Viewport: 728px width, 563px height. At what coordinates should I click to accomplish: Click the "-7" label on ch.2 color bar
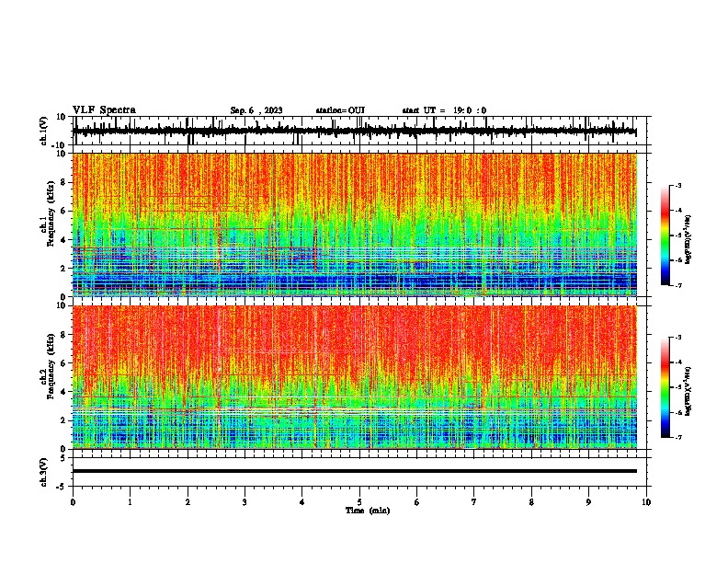678,437
